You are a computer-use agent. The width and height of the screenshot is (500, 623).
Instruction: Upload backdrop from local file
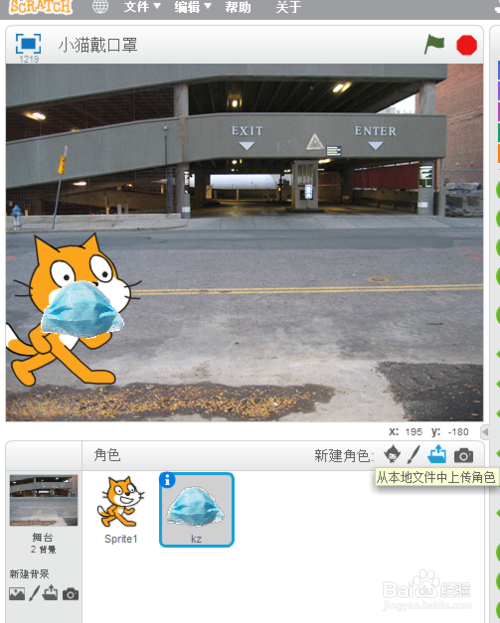(50, 593)
